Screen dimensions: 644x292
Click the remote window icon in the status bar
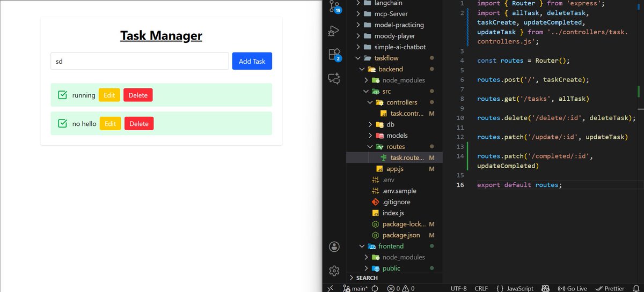coord(331,288)
